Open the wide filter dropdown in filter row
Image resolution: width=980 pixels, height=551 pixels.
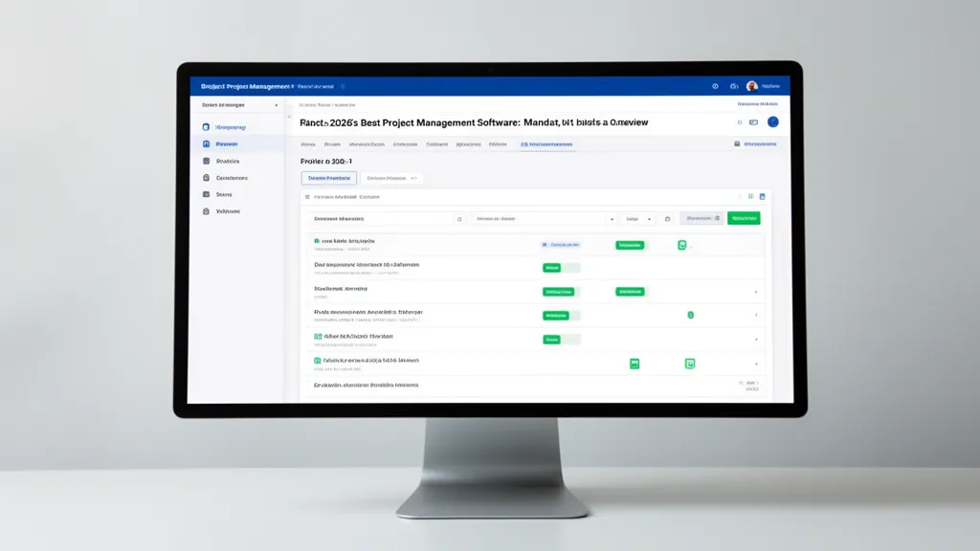click(x=544, y=219)
